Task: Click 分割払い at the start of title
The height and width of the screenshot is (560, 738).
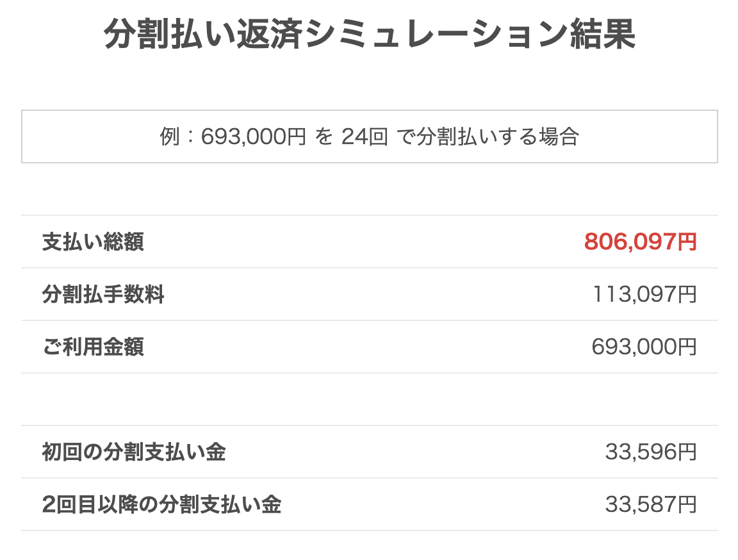Action: (168, 34)
